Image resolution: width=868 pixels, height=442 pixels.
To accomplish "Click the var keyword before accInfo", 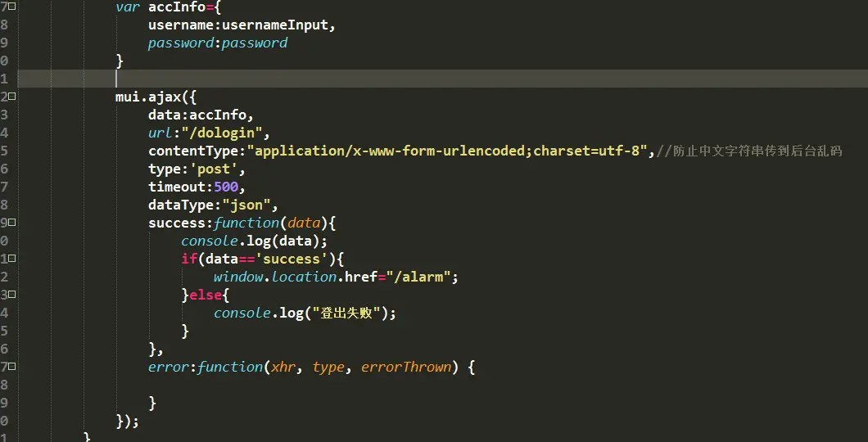I will 127,7.
